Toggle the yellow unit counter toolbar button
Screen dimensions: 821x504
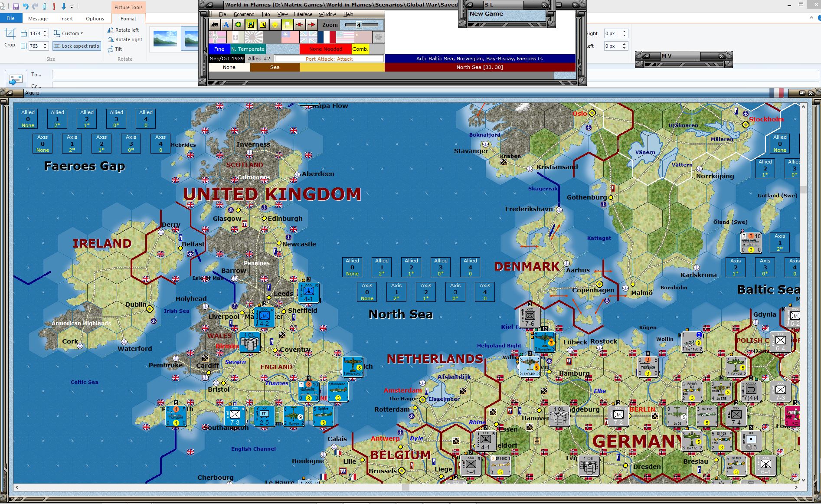(x=251, y=25)
